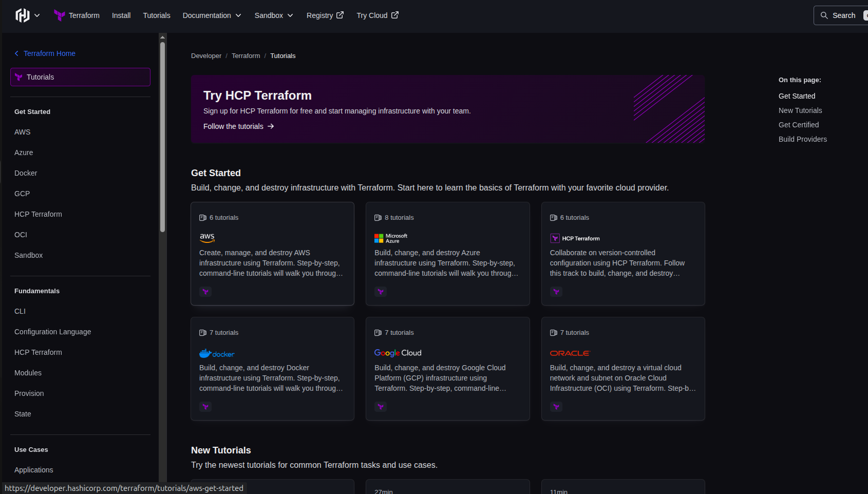Open OCI in sidebar

click(x=21, y=235)
